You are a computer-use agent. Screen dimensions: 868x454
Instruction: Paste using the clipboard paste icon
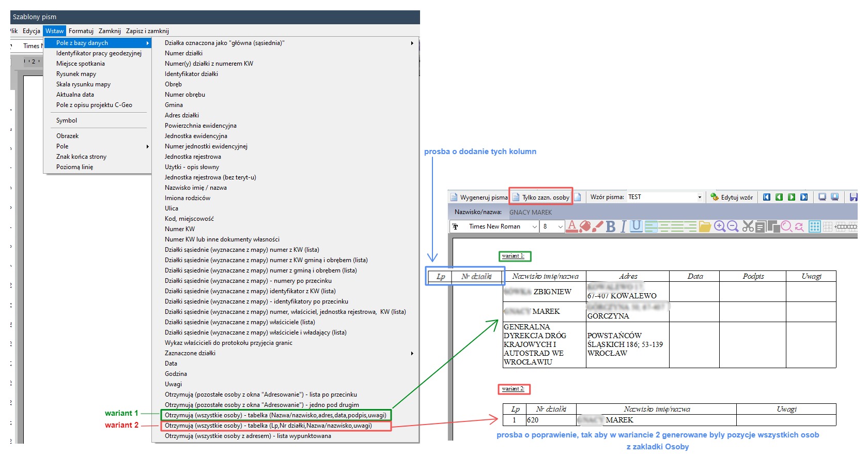click(x=773, y=226)
